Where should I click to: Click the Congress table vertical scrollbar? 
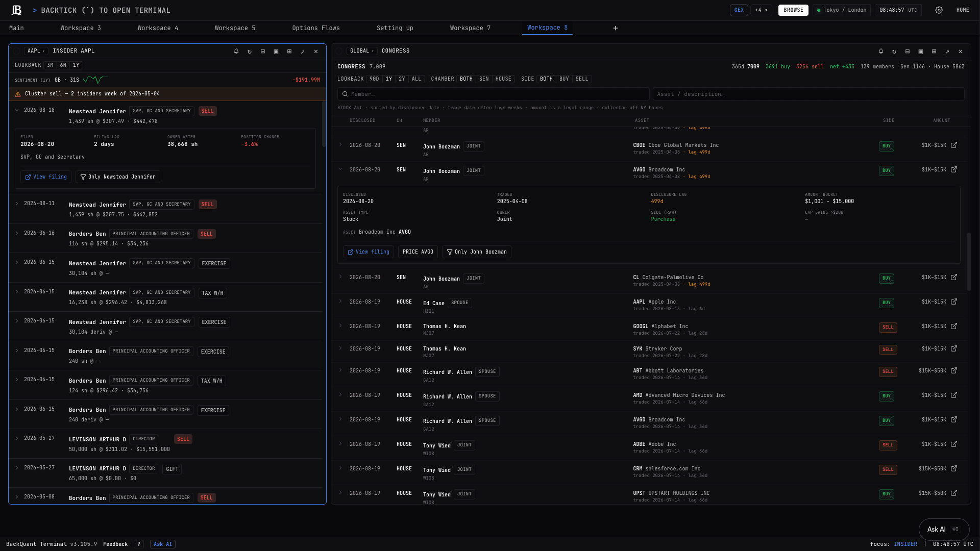point(968,262)
